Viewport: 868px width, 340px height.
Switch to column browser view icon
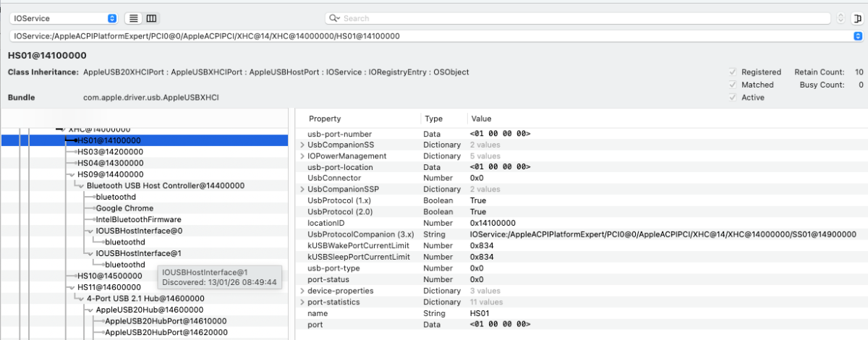click(x=151, y=18)
